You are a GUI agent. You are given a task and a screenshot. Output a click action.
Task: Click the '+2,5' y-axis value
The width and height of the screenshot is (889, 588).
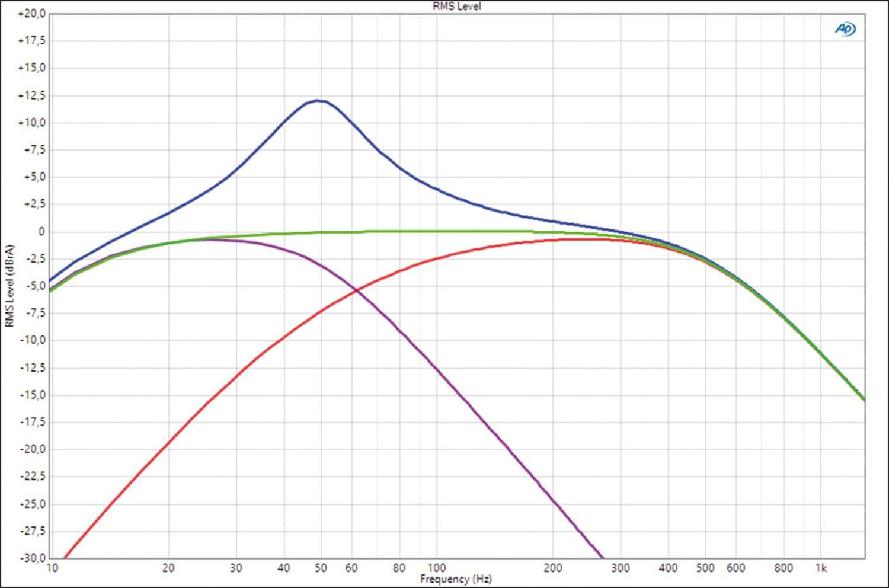point(34,204)
